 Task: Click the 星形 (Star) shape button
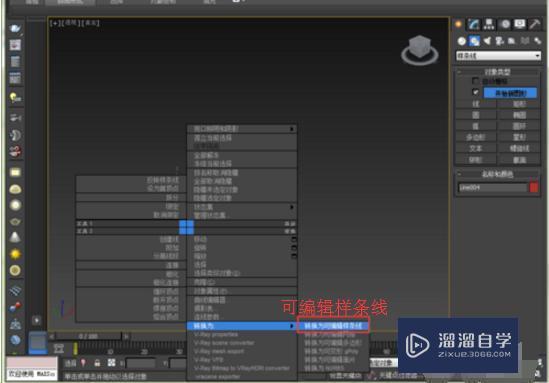click(x=519, y=137)
